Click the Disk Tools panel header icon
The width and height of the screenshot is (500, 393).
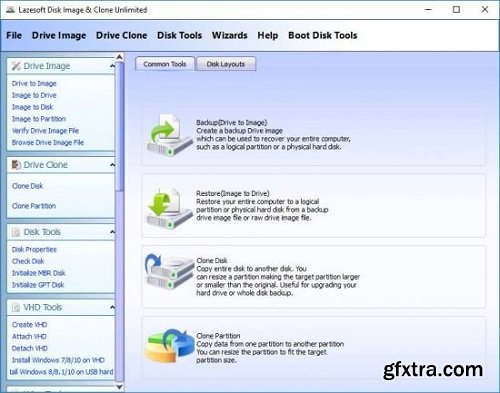click(16, 232)
